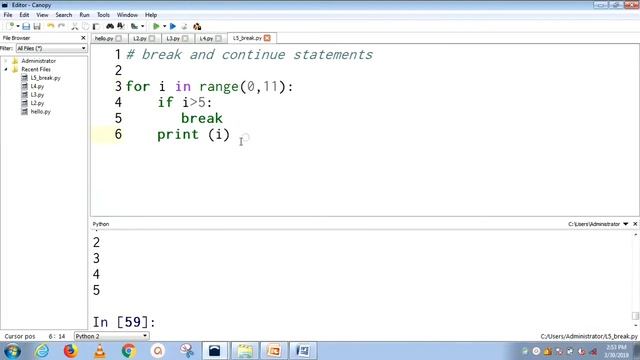Switch to the L3.py tab
The image size is (640, 360).
click(x=173, y=38)
